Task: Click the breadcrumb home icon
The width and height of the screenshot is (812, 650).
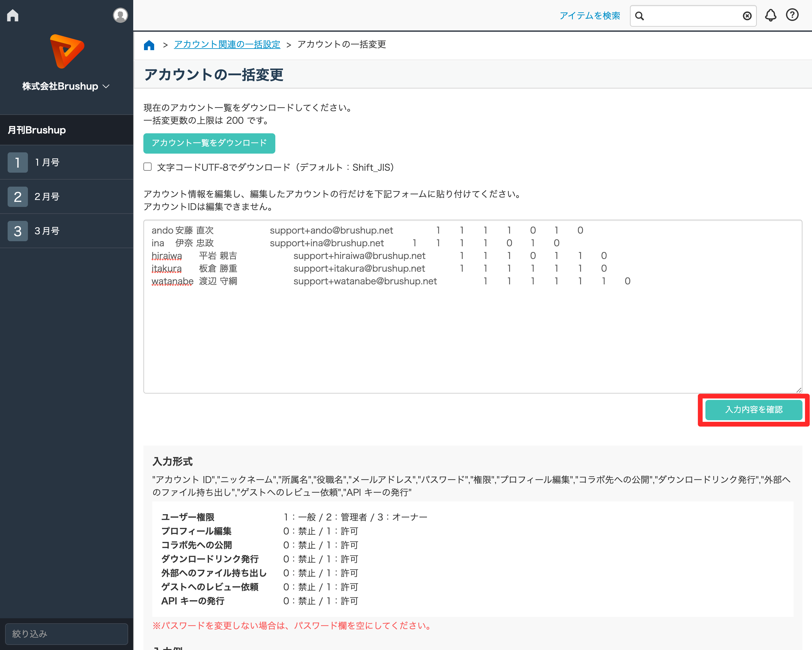Action: click(x=149, y=45)
